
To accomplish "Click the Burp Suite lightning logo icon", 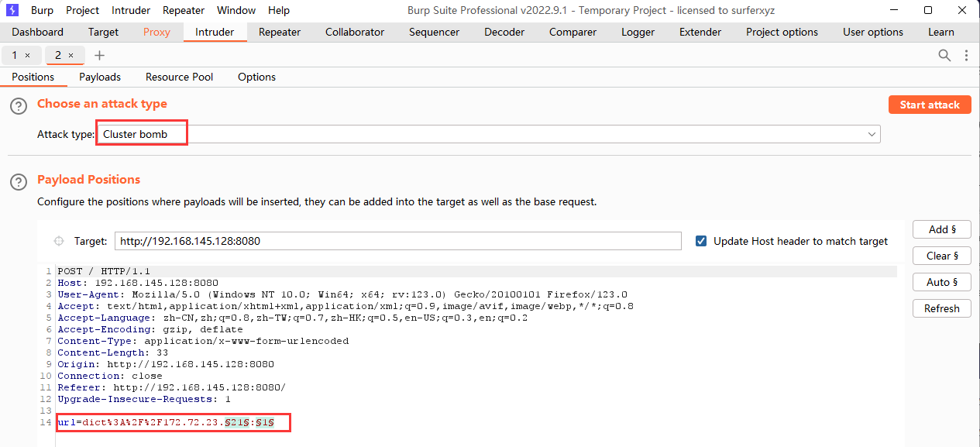I will tap(12, 10).
